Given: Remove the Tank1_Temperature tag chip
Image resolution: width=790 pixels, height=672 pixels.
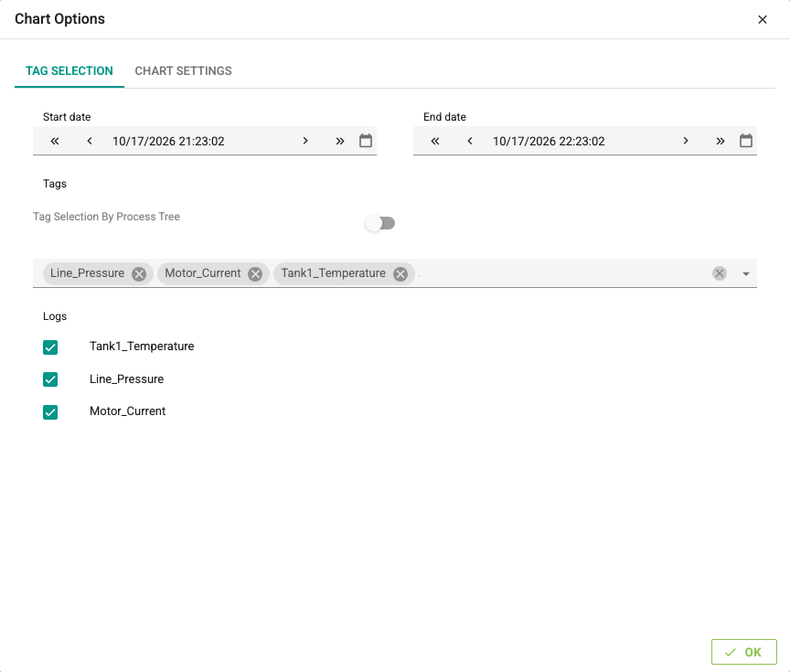Looking at the screenshot, I should [x=400, y=274].
